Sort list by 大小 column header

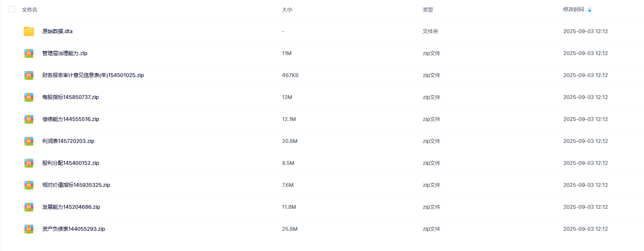287,9
